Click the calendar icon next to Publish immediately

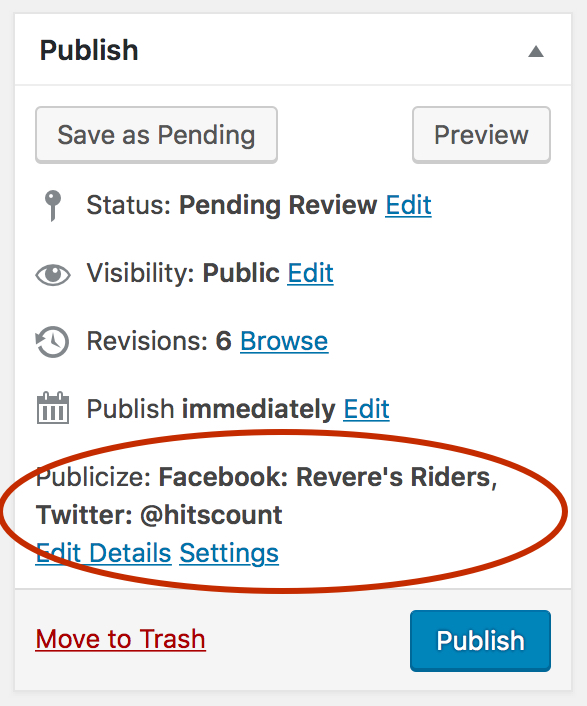53,408
